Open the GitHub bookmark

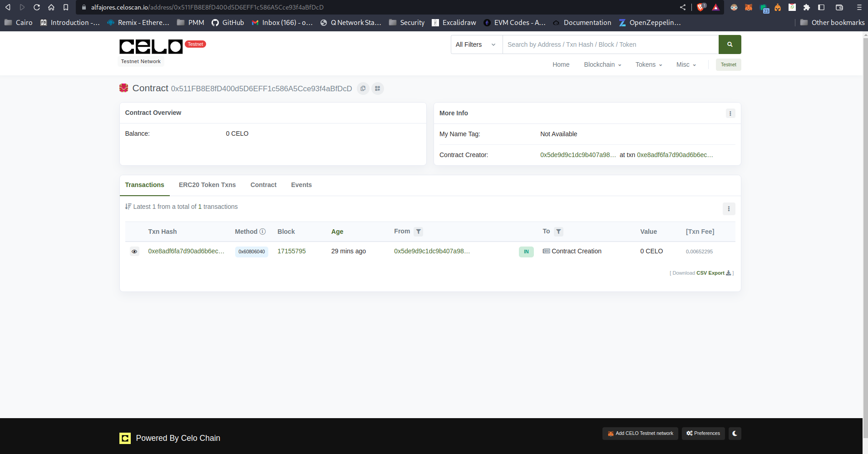click(228, 23)
